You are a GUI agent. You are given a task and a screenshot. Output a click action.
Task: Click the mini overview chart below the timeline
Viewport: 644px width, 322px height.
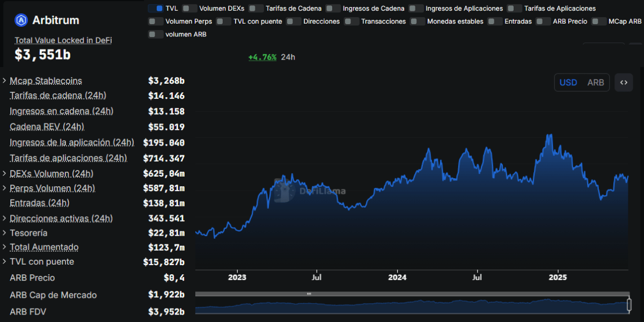412,305
